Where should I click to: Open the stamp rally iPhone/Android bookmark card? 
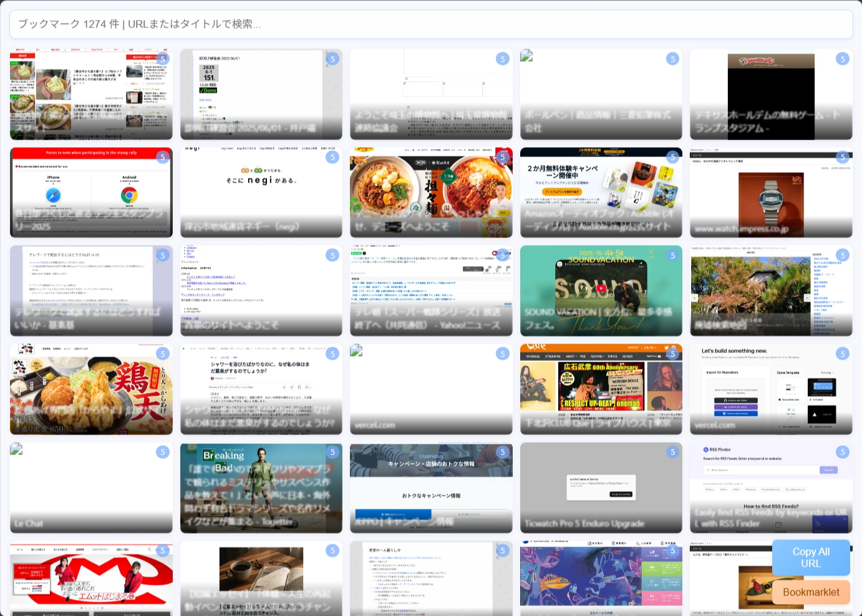[x=91, y=193]
